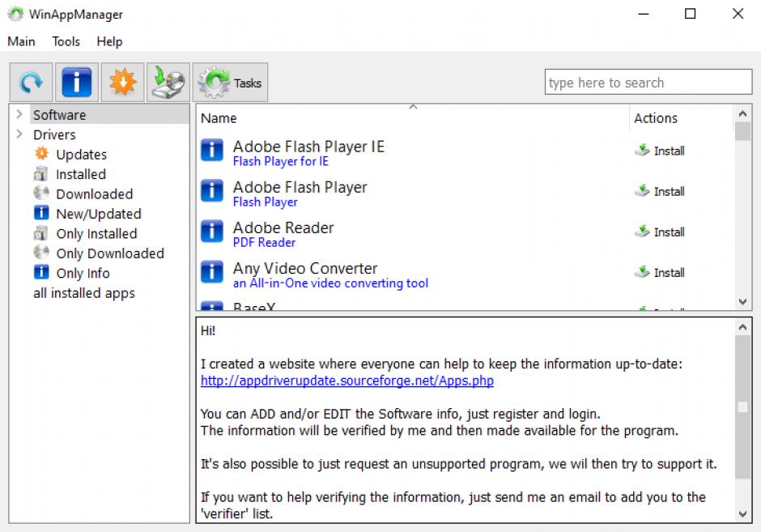
Task: Open the appdriverupdate.sourceforge.net link
Action: click(x=347, y=381)
